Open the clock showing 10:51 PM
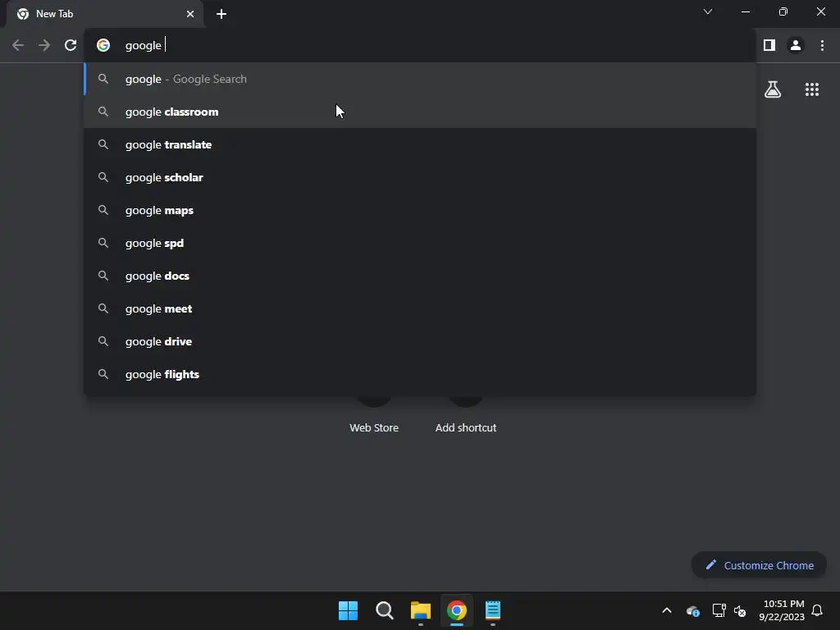 pyautogui.click(x=782, y=610)
